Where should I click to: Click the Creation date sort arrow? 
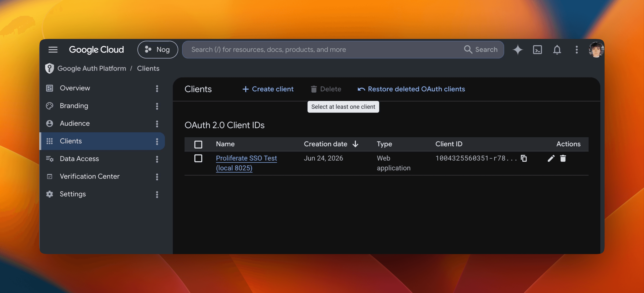(355, 144)
